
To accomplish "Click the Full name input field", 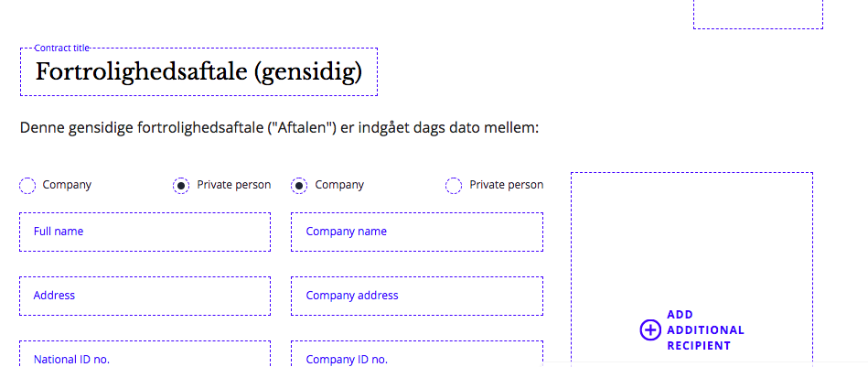I will [145, 232].
